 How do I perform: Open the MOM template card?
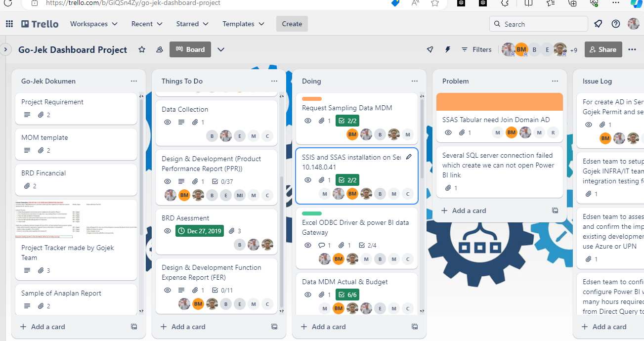pyautogui.click(x=76, y=143)
